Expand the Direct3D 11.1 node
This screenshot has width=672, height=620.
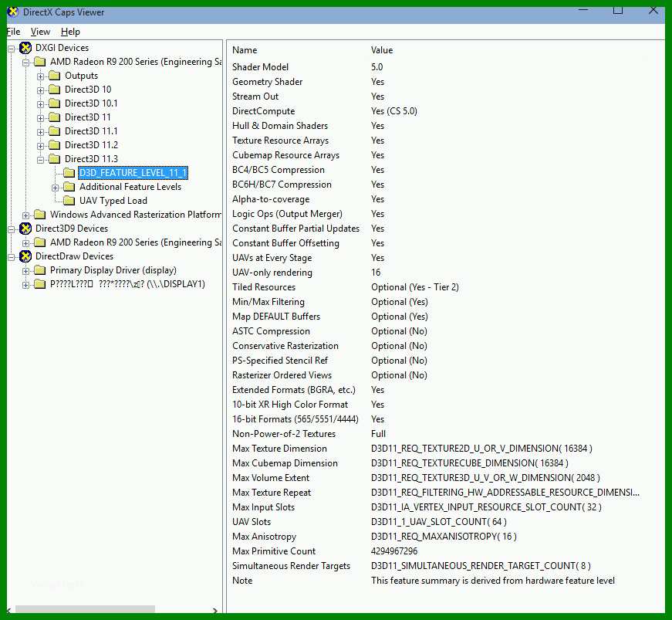tap(40, 132)
